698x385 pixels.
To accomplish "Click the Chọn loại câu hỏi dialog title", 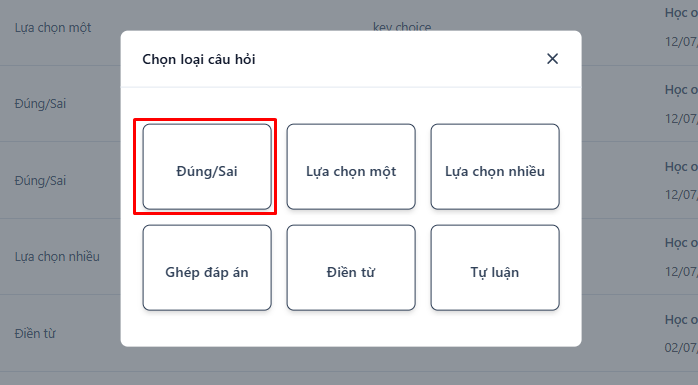I will point(199,59).
